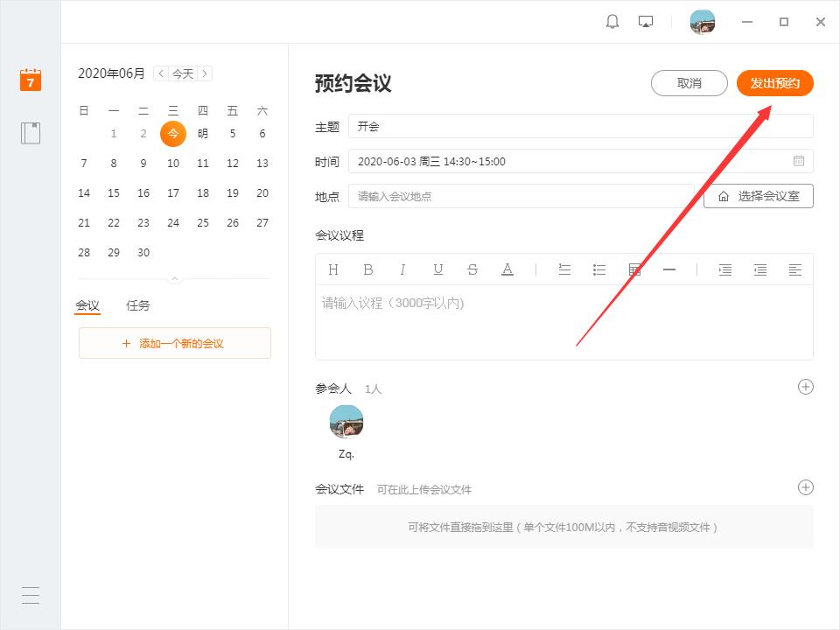
Task: Toggle bold formatting in agenda editor
Action: click(x=368, y=269)
